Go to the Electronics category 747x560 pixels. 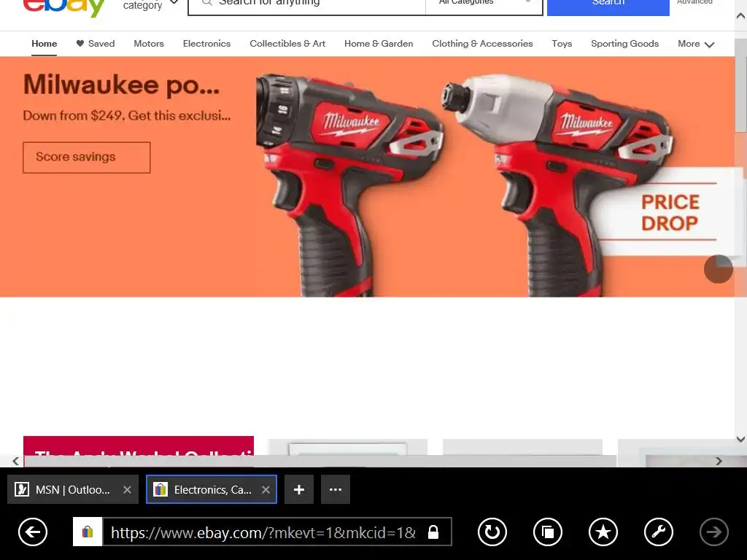coord(206,43)
